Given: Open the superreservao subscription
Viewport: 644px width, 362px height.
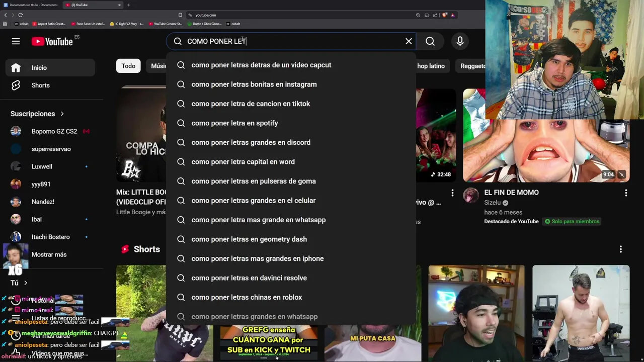Looking at the screenshot, I should click(50, 149).
